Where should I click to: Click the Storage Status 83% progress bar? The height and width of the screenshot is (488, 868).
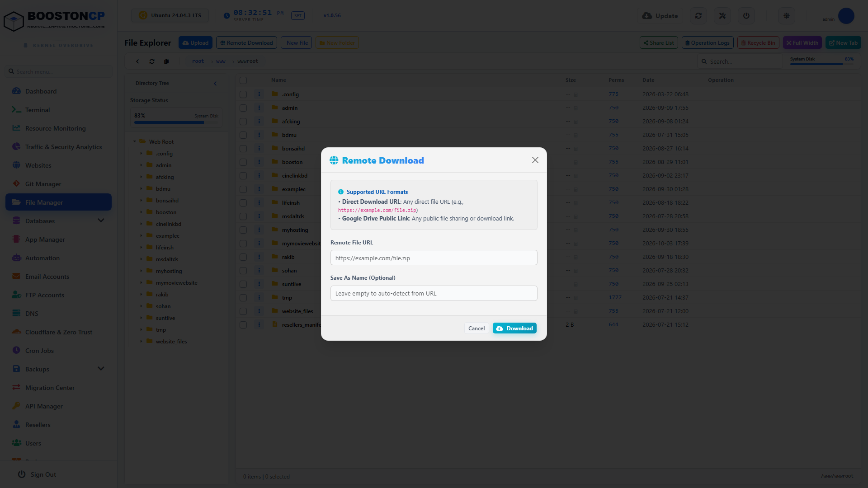click(x=176, y=122)
